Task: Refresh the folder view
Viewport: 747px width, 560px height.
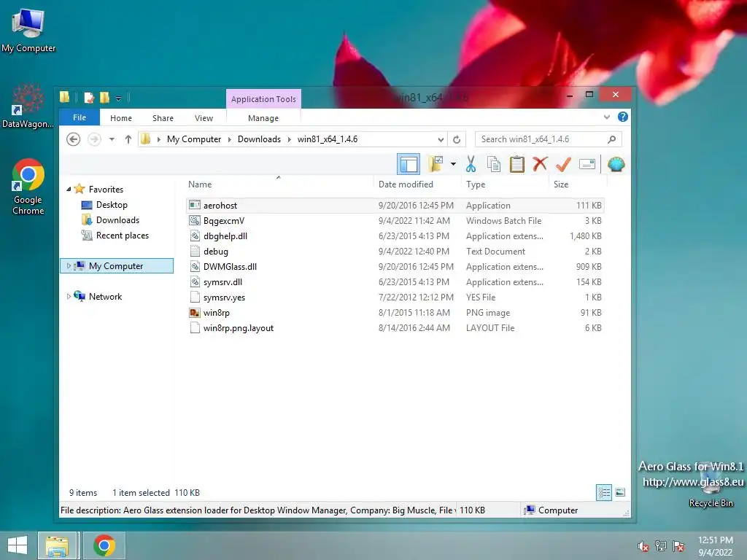Action: pos(457,139)
